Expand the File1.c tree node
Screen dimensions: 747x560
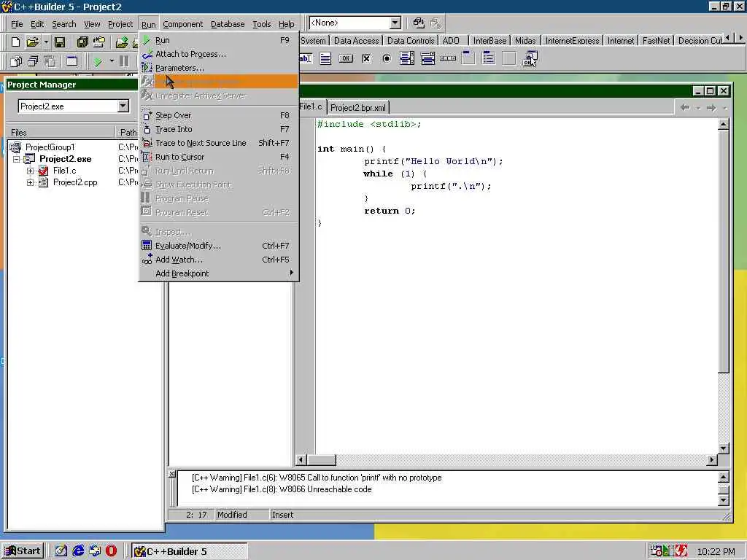(x=31, y=171)
